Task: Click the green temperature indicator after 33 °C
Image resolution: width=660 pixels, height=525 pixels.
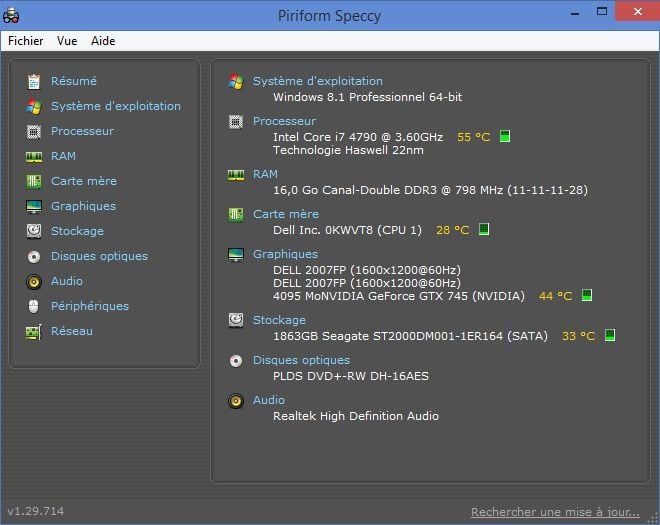Action: (x=610, y=335)
